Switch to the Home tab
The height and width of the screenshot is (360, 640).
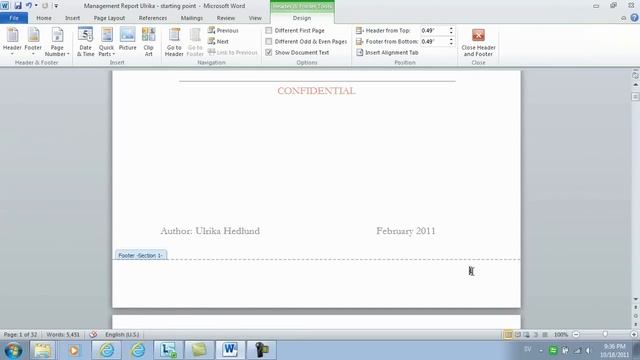tap(44, 18)
